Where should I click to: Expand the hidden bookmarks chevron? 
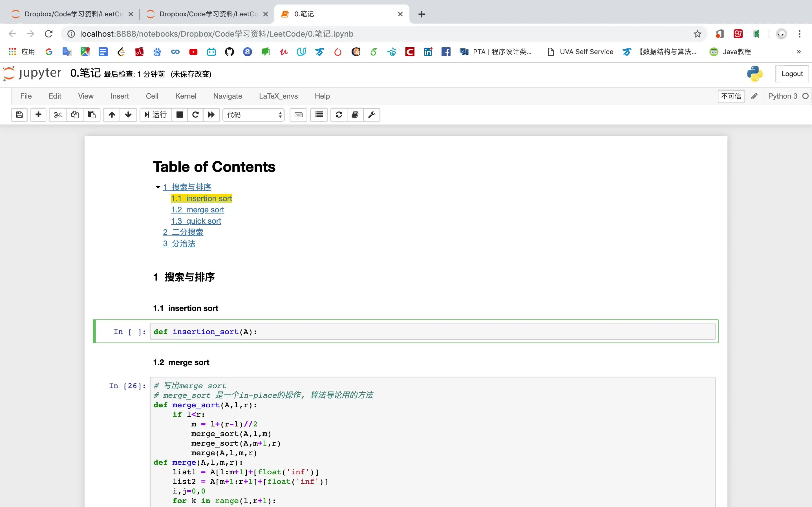point(798,52)
